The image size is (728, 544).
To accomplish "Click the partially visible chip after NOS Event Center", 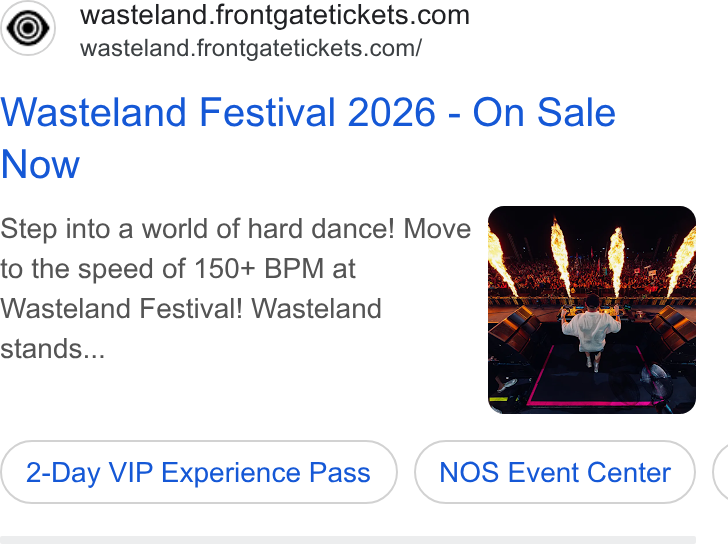I will pyautogui.click(x=721, y=472).
